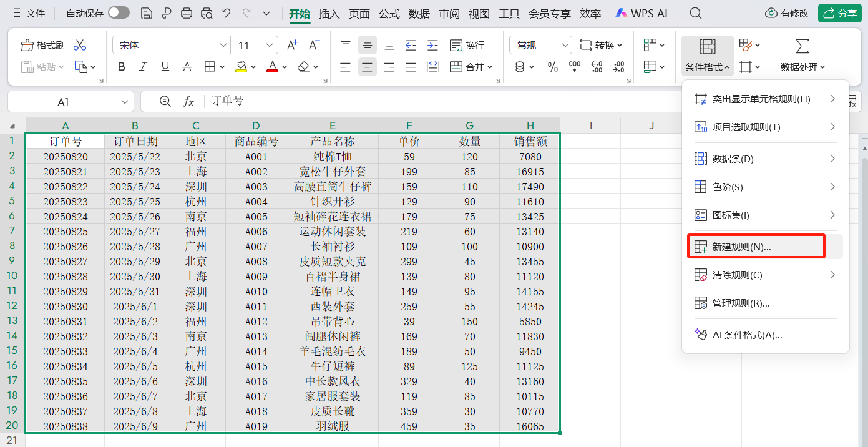Image resolution: width=868 pixels, height=447 pixels.
Task: Click the Underline icon
Action: [x=165, y=67]
